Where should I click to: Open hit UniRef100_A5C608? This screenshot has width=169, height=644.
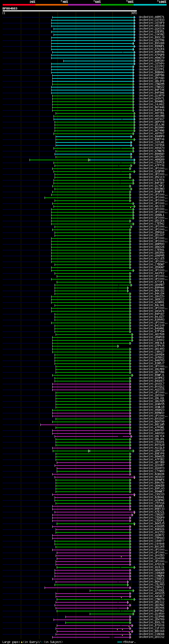point(152,26)
